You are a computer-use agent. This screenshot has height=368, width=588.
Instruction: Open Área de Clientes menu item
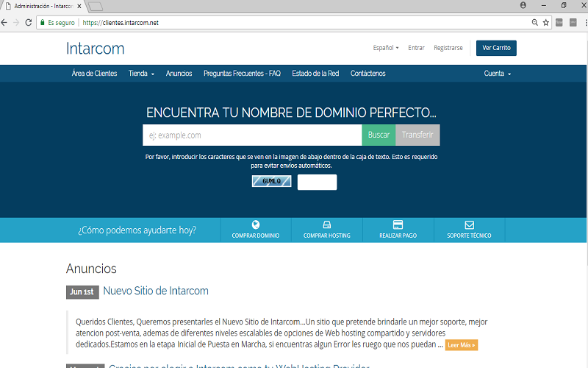click(x=94, y=73)
